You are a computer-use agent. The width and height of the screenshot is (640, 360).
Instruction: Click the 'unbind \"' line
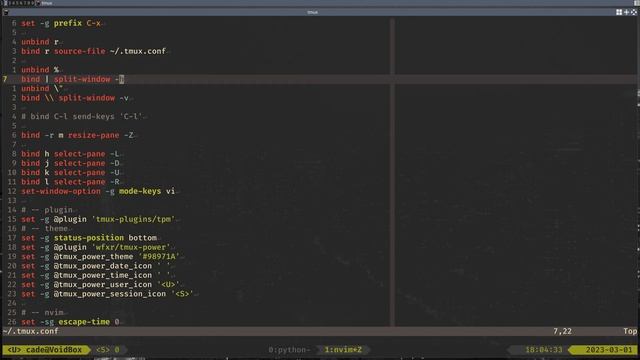[x=42, y=89]
